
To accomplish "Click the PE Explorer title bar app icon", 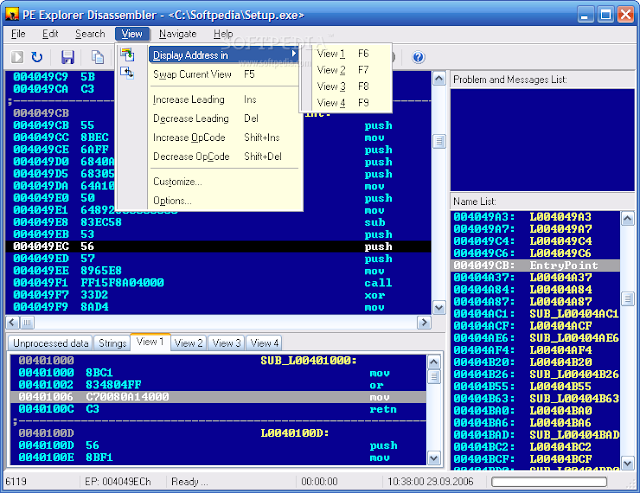I will (12, 15).
